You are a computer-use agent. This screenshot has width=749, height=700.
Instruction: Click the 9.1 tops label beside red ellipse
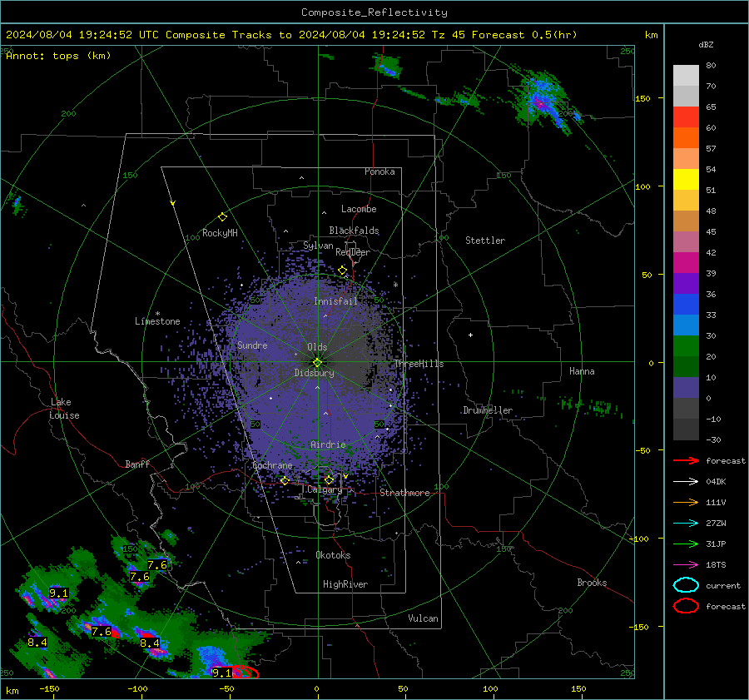pos(221,673)
